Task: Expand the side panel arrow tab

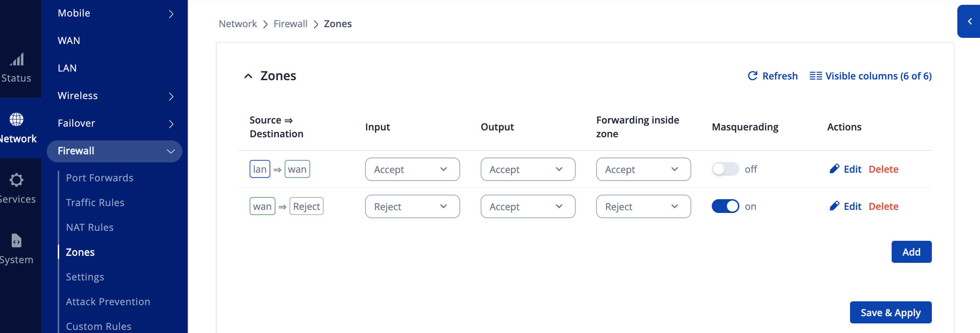Action: pyautogui.click(x=969, y=22)
